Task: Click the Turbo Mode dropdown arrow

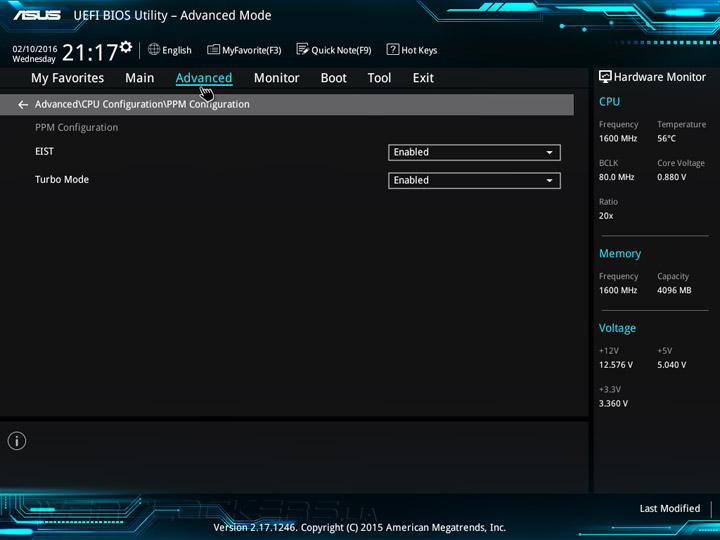Action: tap(549, 180)
